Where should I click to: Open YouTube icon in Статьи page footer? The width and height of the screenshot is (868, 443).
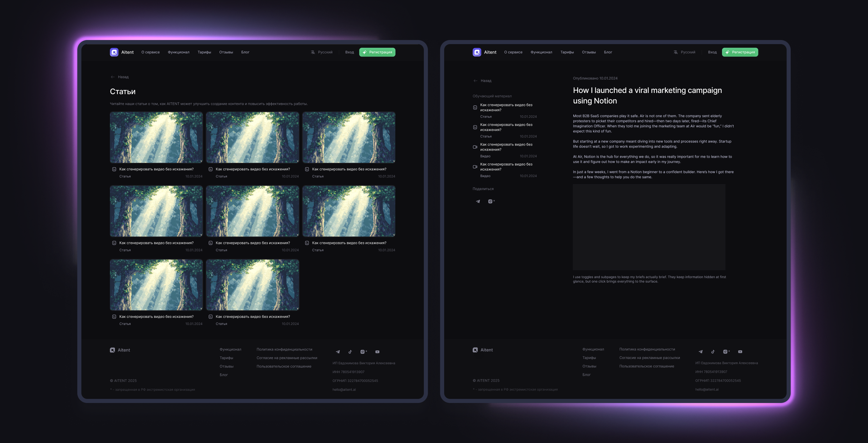(377, 352)
